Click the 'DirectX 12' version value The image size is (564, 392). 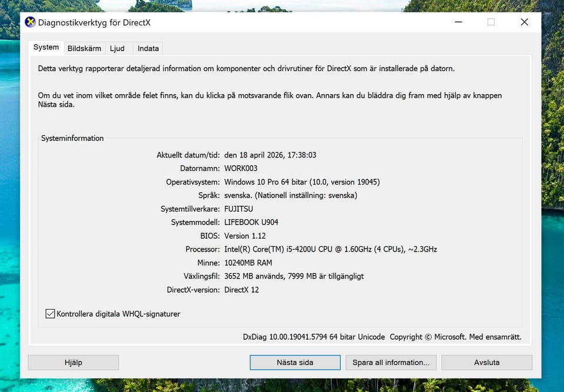click(241, 290)
